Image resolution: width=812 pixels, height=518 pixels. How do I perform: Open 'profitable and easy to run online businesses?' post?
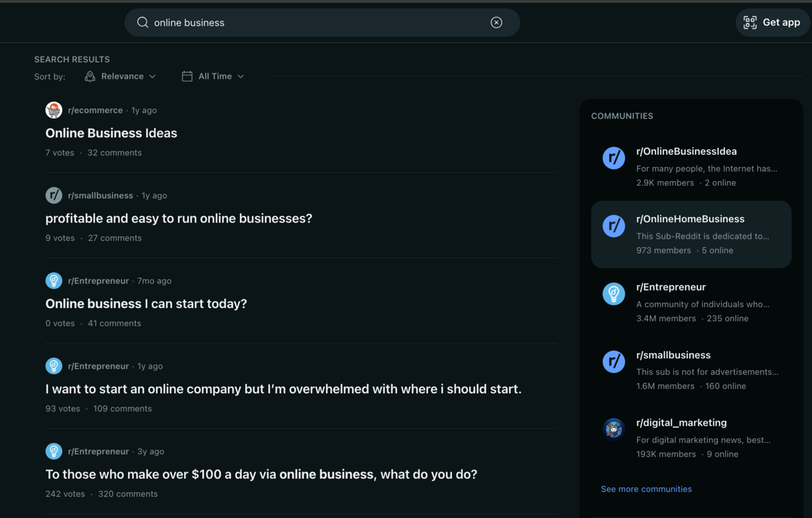coord(178,219)
